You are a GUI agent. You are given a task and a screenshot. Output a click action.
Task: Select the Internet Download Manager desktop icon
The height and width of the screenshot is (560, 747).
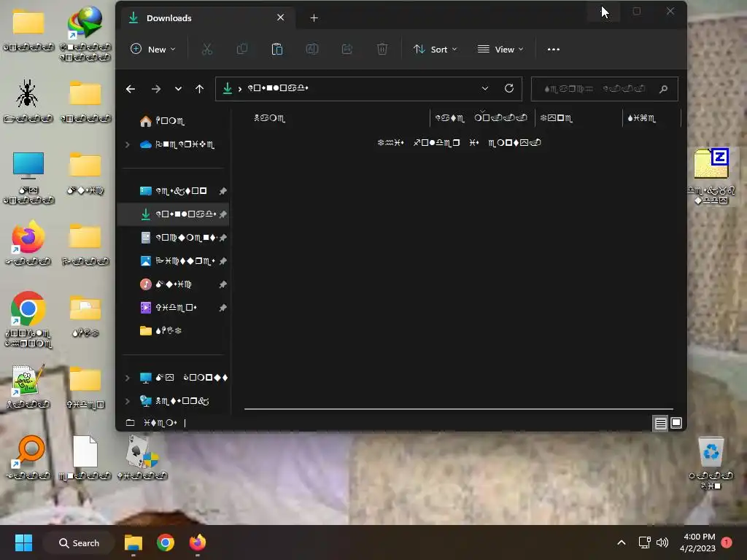point(85,34)
